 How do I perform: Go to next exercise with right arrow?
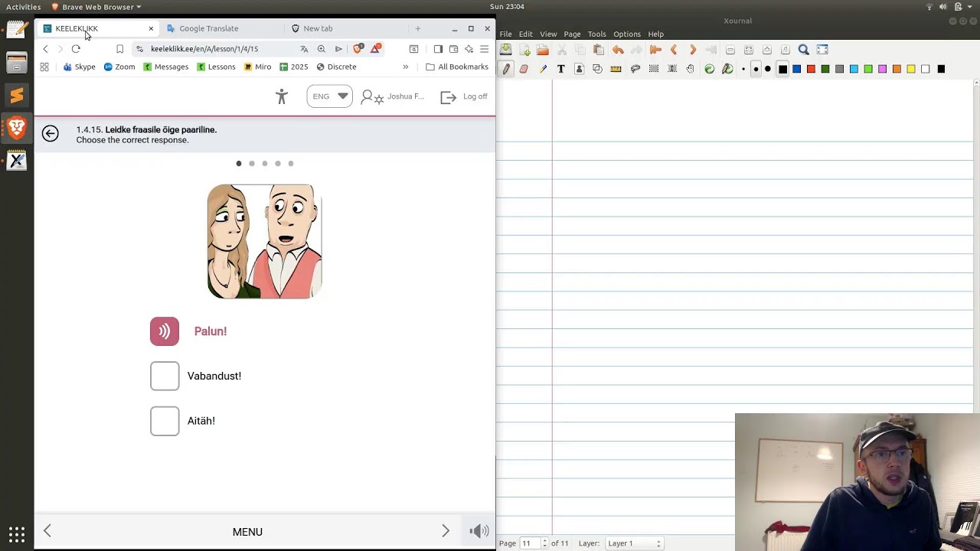(x=446, y=531)
